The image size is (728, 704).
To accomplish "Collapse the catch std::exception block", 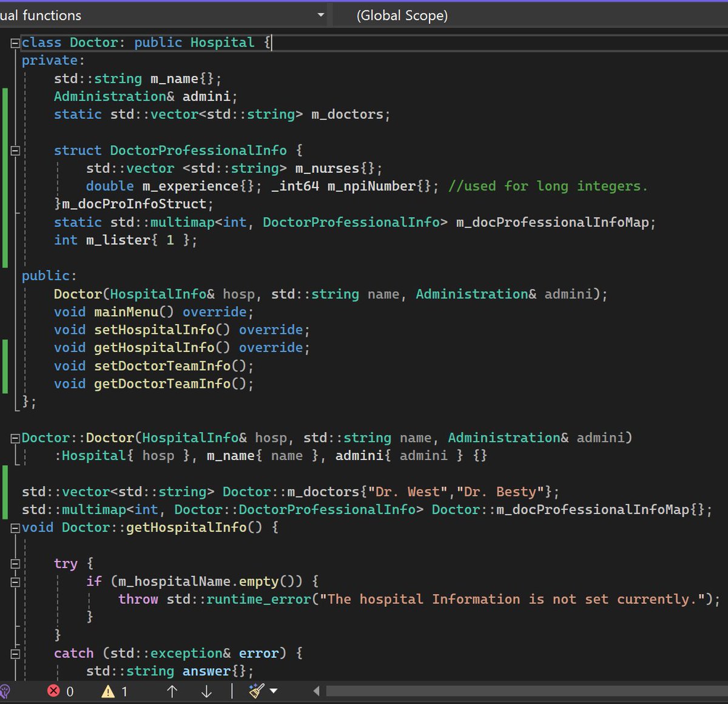I will click(x=15, y=654).
